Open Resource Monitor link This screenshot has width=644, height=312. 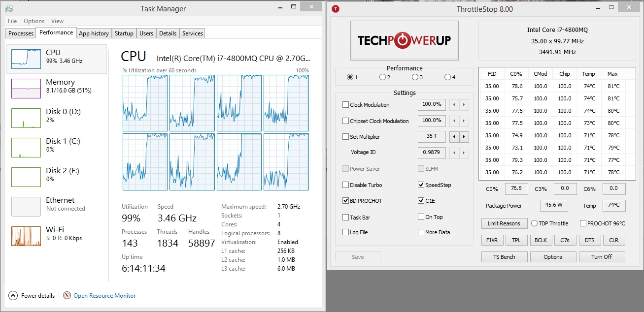coord(104,296)
